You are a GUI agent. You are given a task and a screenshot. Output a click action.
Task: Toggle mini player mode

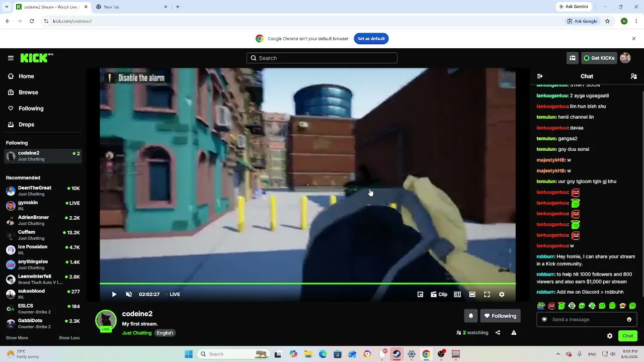[x=421, y=295]
